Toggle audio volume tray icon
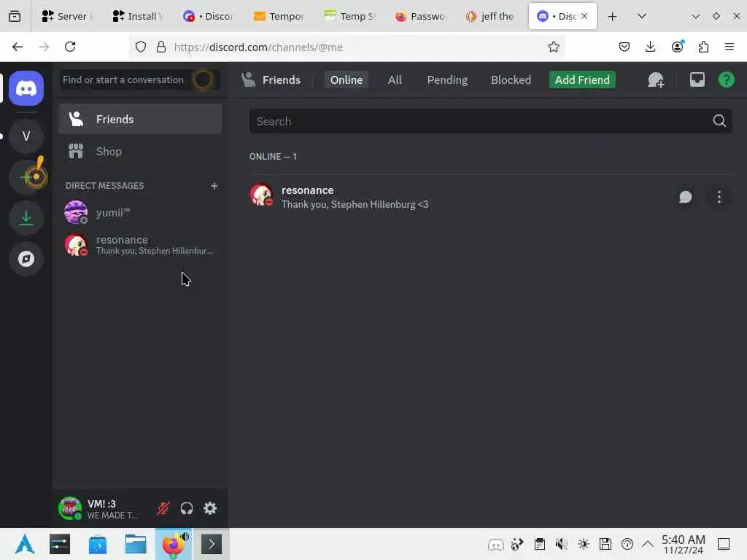The height and width of the screenshot is (560, 747). [561, 544]
